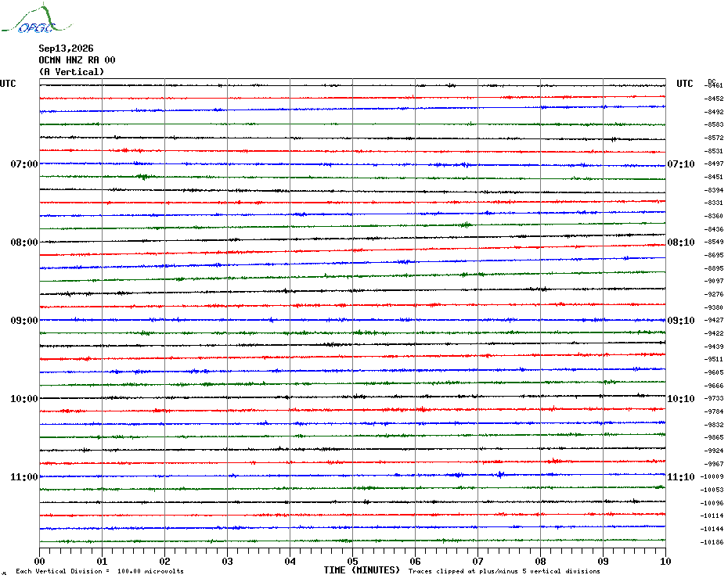The height and width of the screenshot is (582, 728).
Task: Click the 10:00 time label on left
Action: 24,399
